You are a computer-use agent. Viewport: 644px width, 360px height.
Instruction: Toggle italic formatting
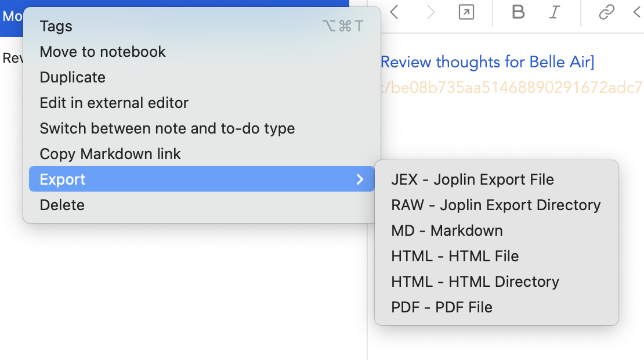click(x=555, y=12)
